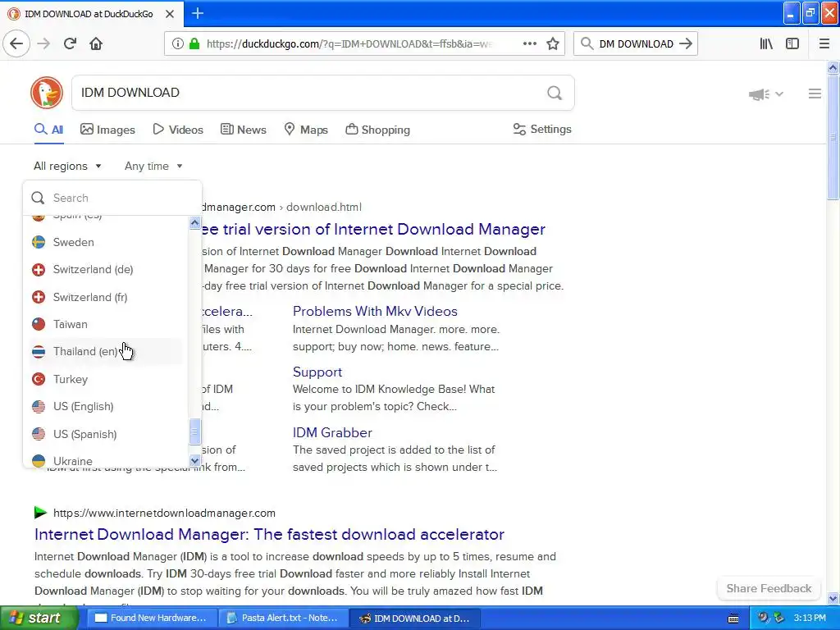
Task: Open Problems With Mkv Videos link
Action: coord(375,311)
